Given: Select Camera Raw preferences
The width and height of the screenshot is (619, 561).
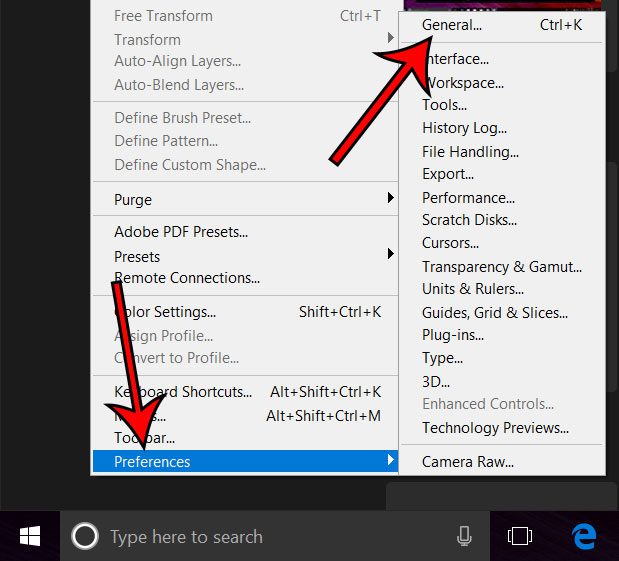Looking at the screenshot, I should pyautogui.click(x=468, y=461).
